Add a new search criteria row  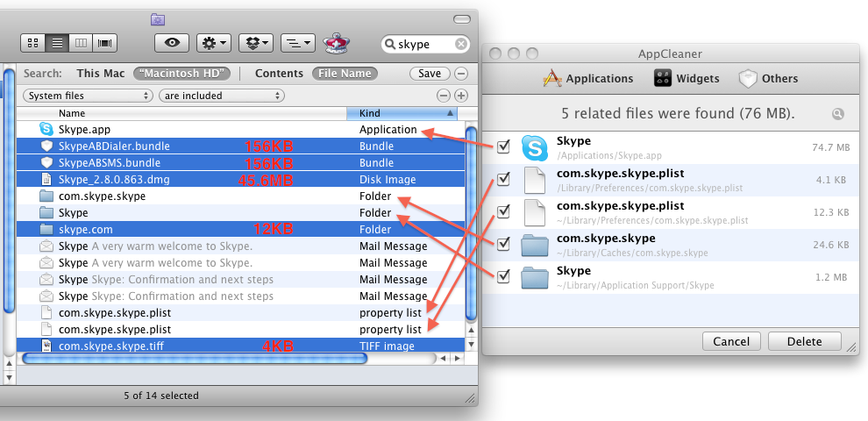point(460,96)
